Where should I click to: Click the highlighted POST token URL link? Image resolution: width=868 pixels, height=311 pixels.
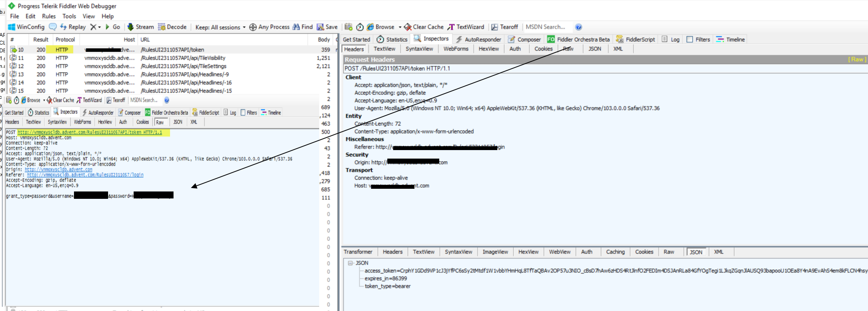[90, 132]
